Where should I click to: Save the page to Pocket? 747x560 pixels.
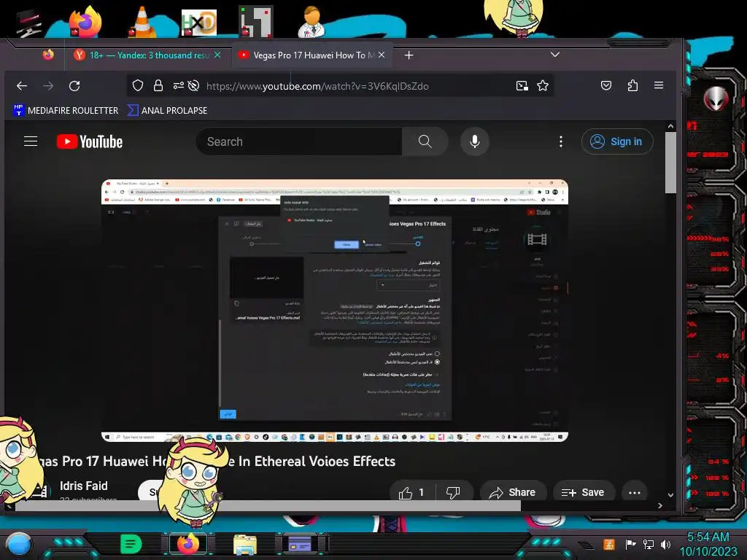click(x=606, y=86)
